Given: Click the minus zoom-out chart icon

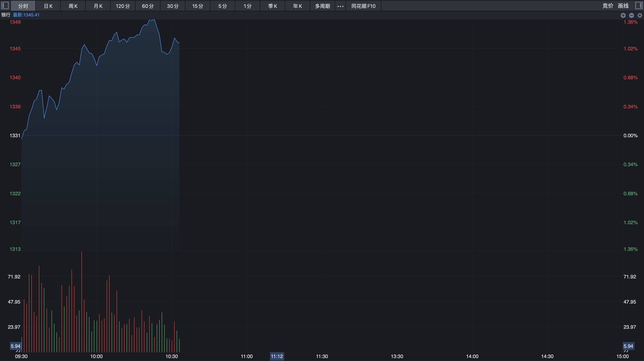Looking at the screenshot, I should [x=632, y=16].
